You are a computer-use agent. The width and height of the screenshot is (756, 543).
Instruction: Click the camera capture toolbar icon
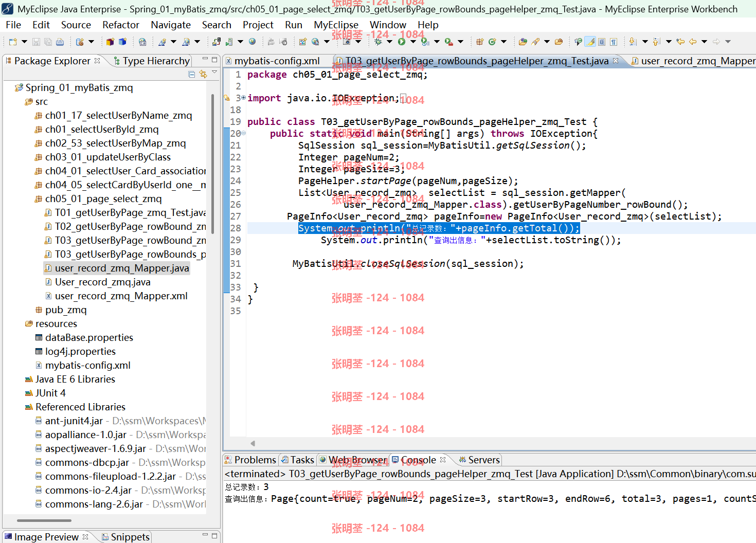[x=347, y=42]
